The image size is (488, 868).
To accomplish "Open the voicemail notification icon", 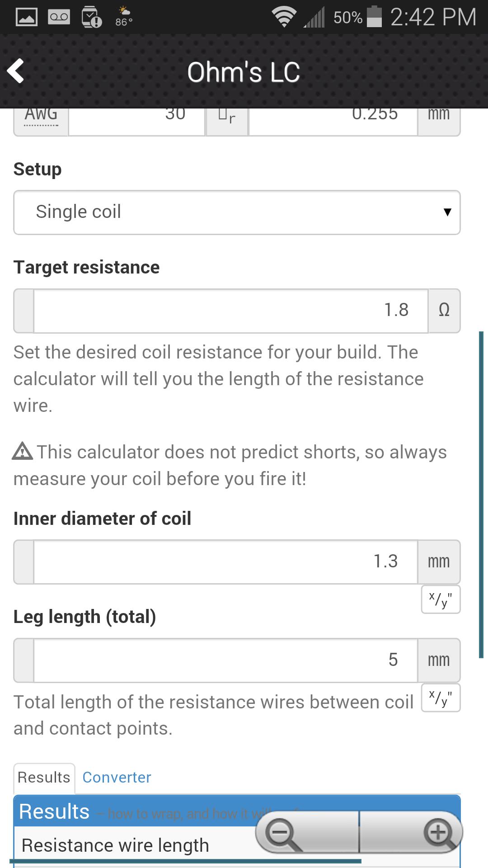I will click(x=59, y=18).
